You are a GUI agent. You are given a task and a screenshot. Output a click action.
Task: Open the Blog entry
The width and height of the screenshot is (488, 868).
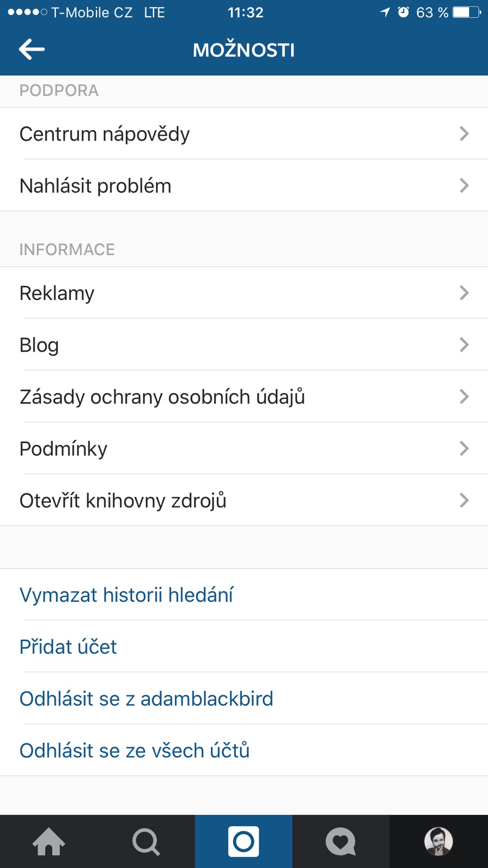[39, 345]
